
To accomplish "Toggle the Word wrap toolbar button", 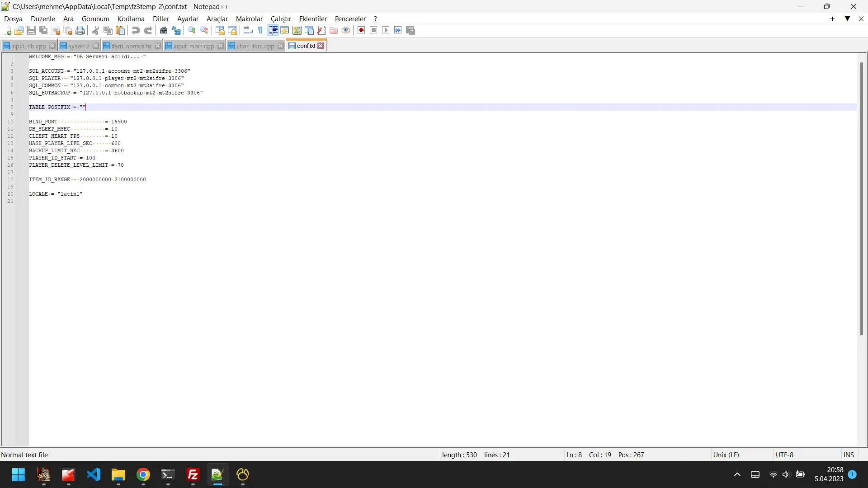I will (248, 30).
